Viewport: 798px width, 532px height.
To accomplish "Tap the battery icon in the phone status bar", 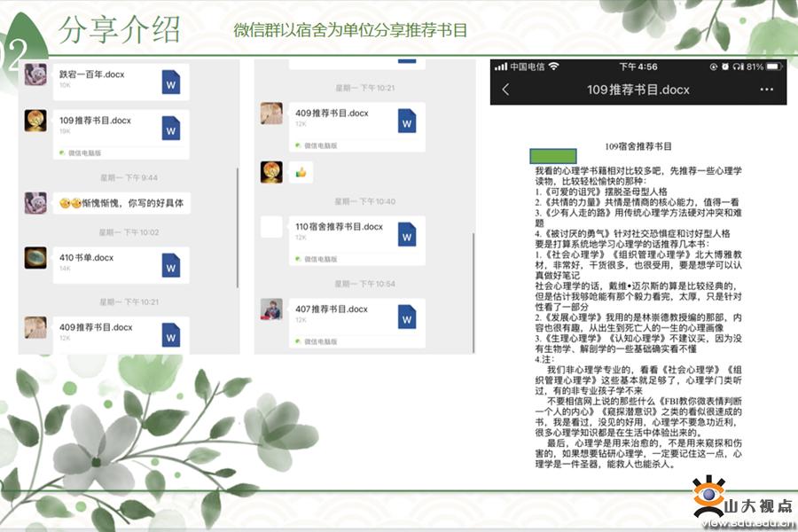I will coord(771,66).
